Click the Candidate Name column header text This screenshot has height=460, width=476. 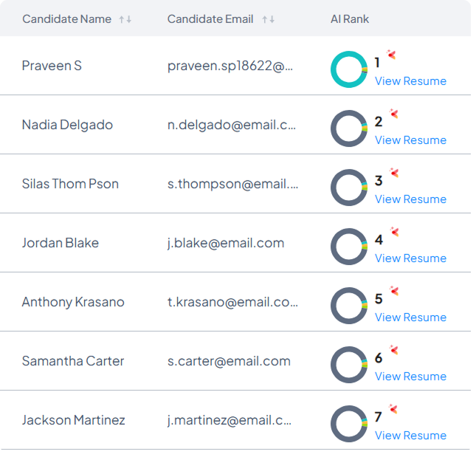[x=66, y=19]
